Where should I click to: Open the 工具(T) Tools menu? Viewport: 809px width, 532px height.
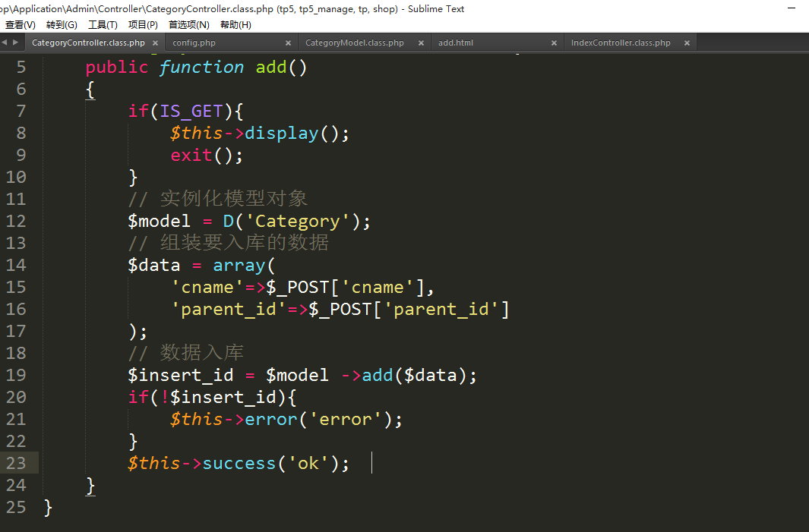click(x=103, y=25)
